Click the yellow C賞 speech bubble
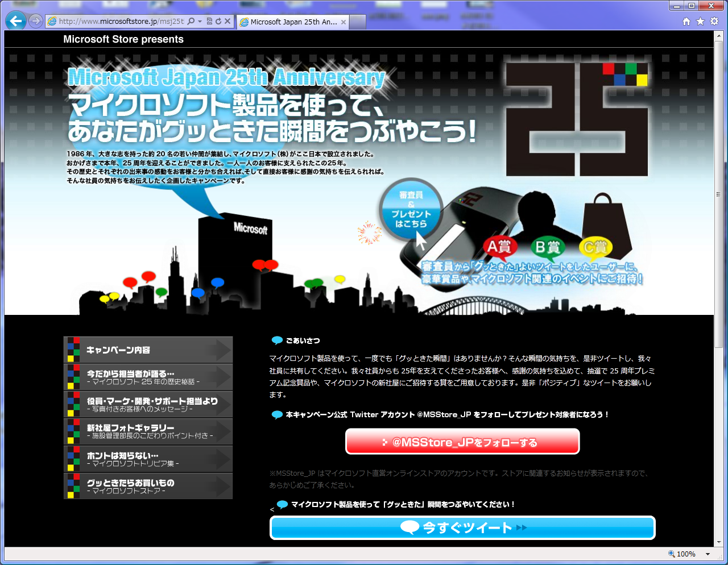The image size is (728, 565). [x=596, y=247]
